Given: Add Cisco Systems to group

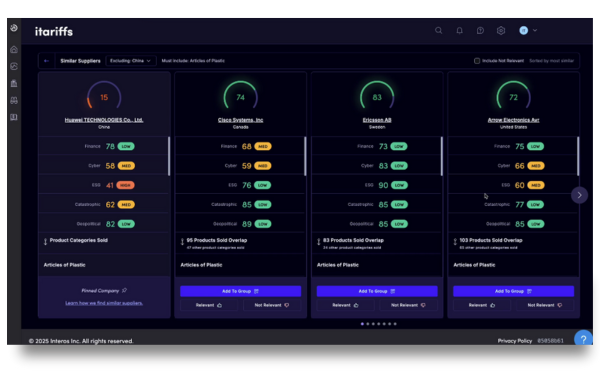Looking at the screenshot, I should [240, 291].
